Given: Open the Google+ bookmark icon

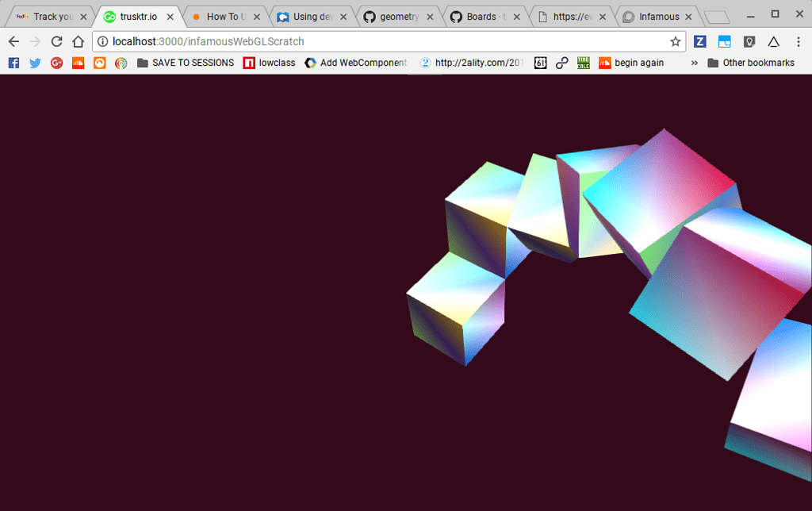Looking at the screenshot, I should coord(56,63).
